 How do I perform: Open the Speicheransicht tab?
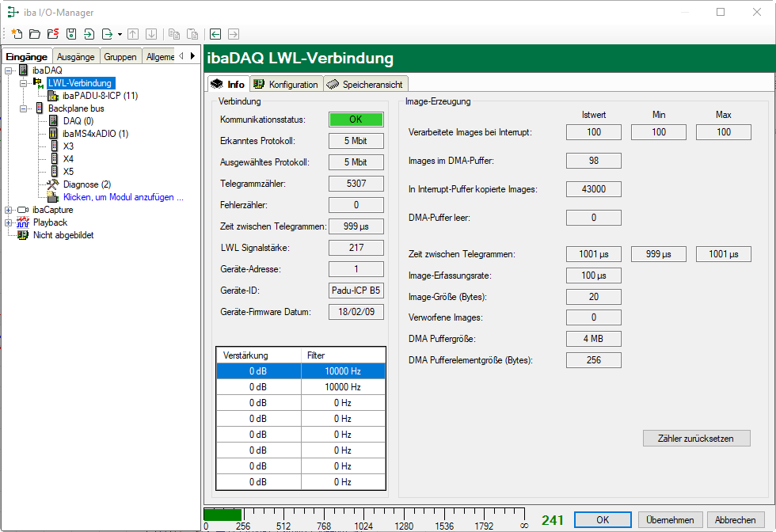(365, 85)
